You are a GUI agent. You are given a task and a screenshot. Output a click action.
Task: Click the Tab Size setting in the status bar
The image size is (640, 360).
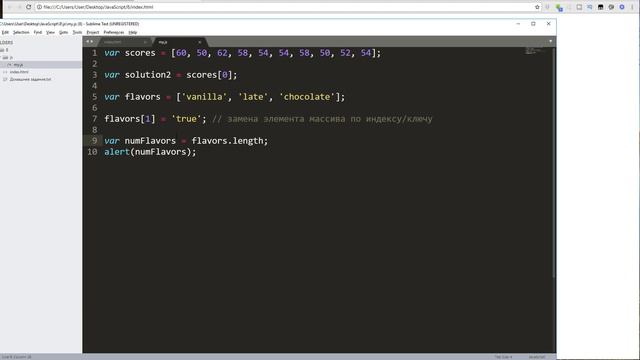tap(503, 357)
